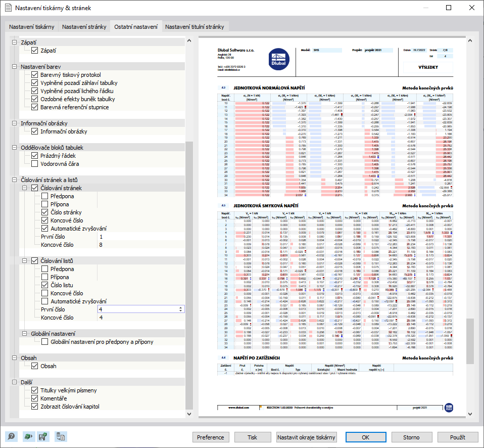Image resolution: width=484 pixels, height=448 pixels.
Task: Confirm with the OK button
Action: pos(365,437)
